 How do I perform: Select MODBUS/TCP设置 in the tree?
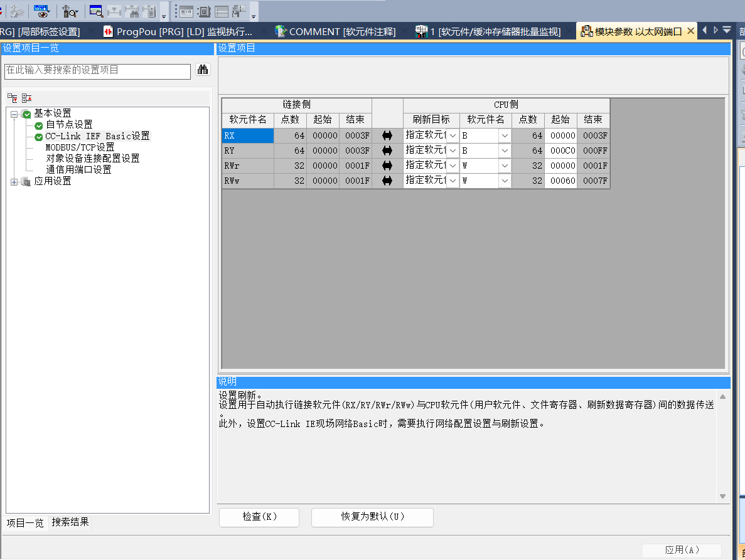pyautogui.click(x=80, y=147)
